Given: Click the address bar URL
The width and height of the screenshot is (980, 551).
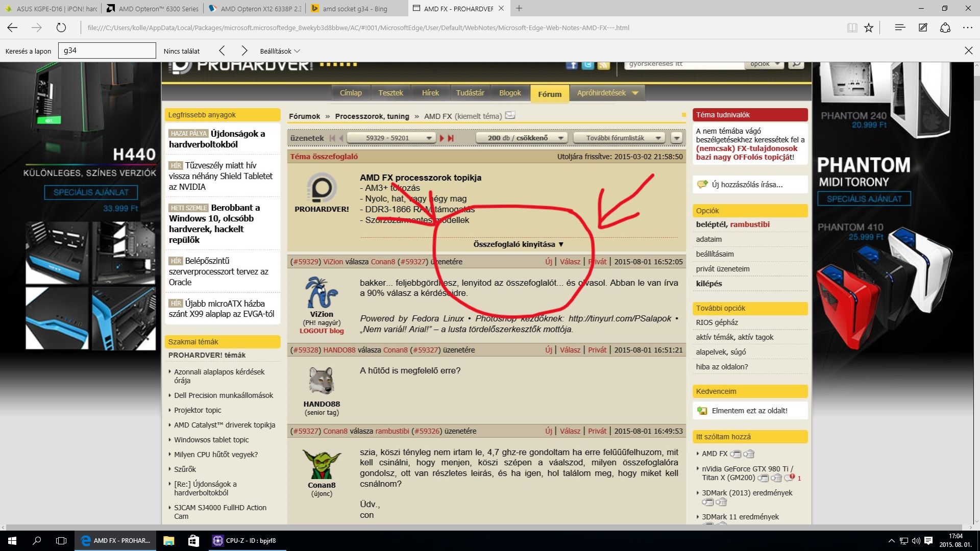Looking at the screenshot, I should [x=358, y=28].
